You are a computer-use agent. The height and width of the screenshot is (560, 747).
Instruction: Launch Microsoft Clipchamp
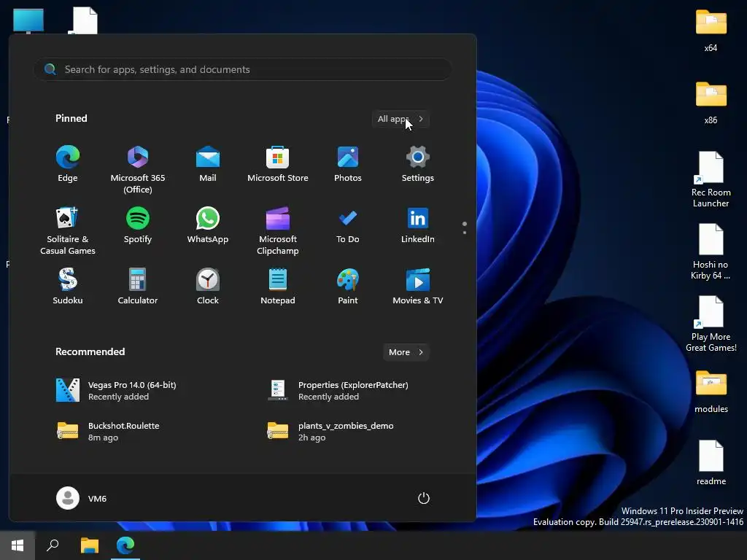click(278, 231)
